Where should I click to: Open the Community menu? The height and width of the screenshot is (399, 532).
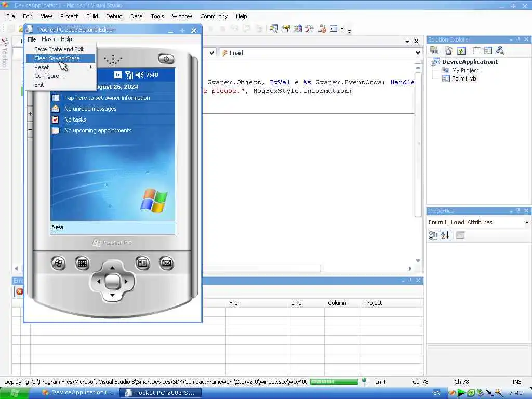pos(214,16)
